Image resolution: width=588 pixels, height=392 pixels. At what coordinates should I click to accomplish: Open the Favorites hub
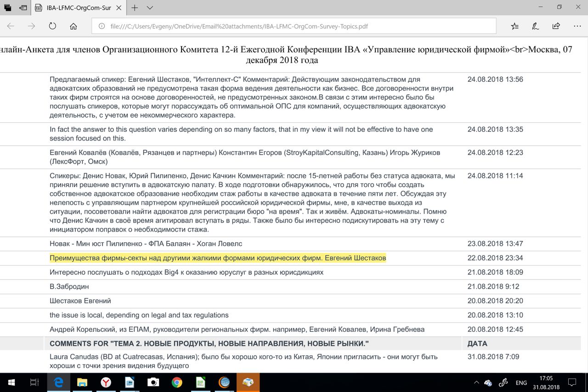(514, 26)
